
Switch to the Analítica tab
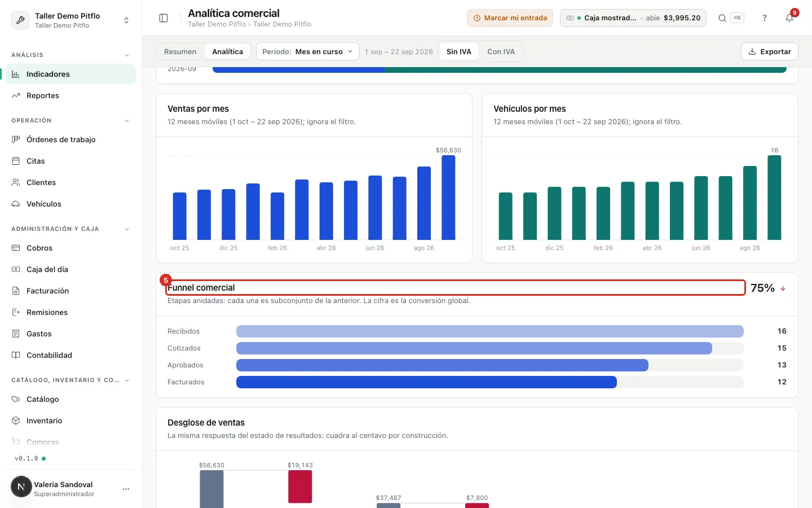pyautogui.click(x=228, y=51)
